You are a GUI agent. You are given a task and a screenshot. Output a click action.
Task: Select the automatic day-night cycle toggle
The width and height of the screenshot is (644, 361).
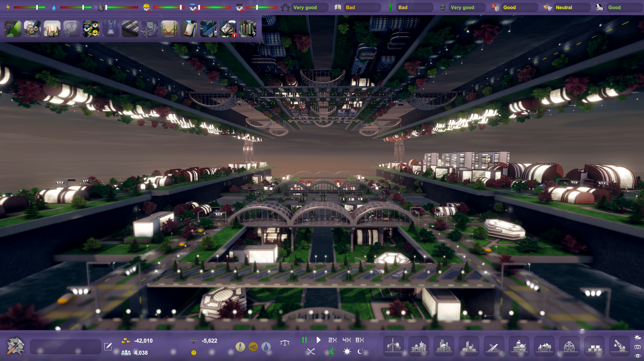(332, 351)
